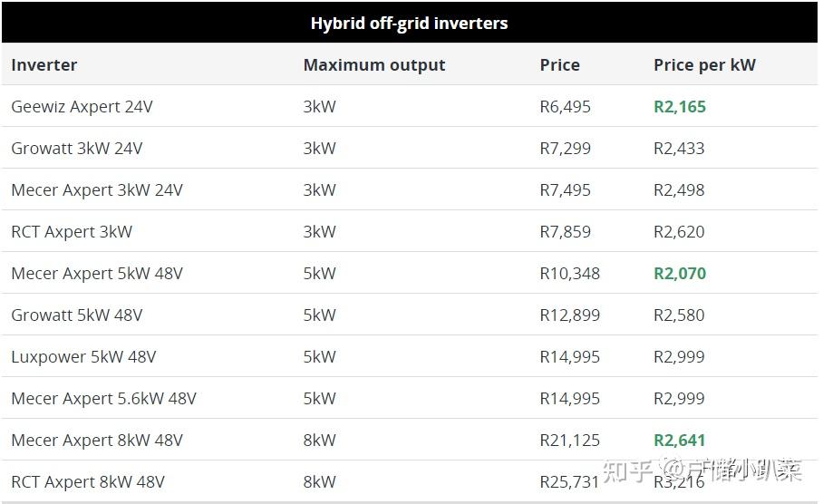Select the Inverter column header
This screenshot has width=823, height=504.
[x=44, y=64]
